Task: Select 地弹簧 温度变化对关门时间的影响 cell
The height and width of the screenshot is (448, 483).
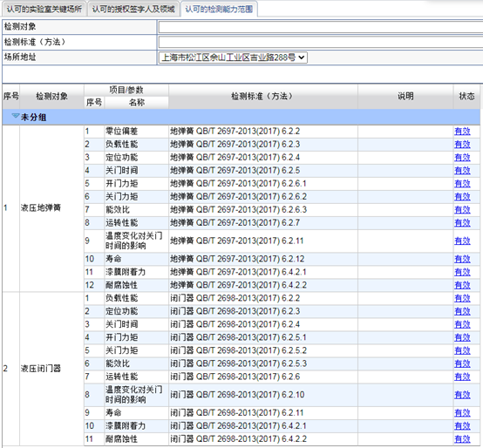Action: click(136, 241)
